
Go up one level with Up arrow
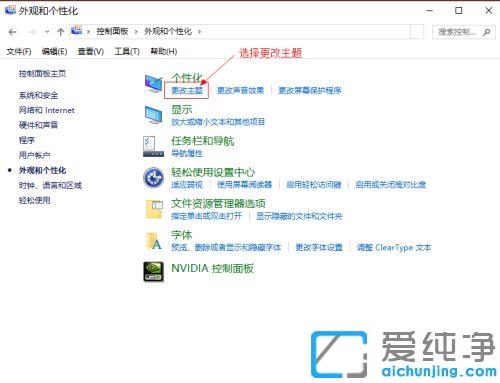point(60,32)
